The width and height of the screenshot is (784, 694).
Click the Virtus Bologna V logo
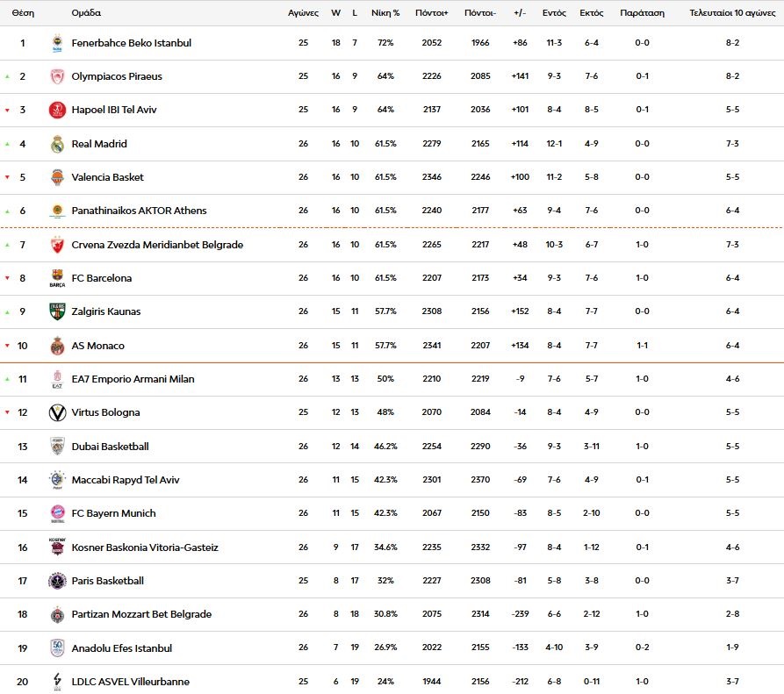(56, 412)
